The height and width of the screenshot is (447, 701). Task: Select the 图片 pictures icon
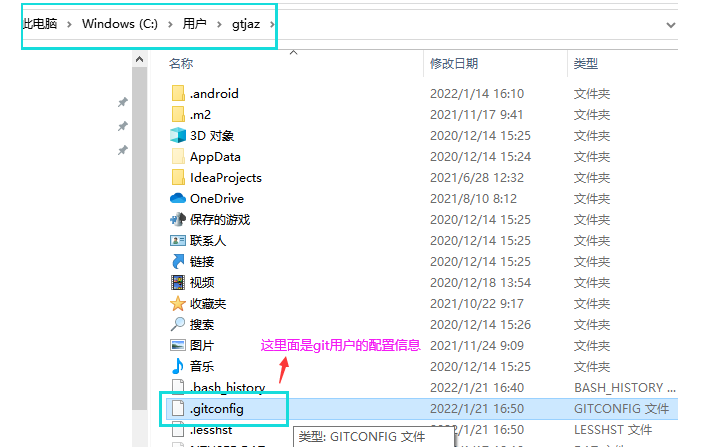click(178, 345)
